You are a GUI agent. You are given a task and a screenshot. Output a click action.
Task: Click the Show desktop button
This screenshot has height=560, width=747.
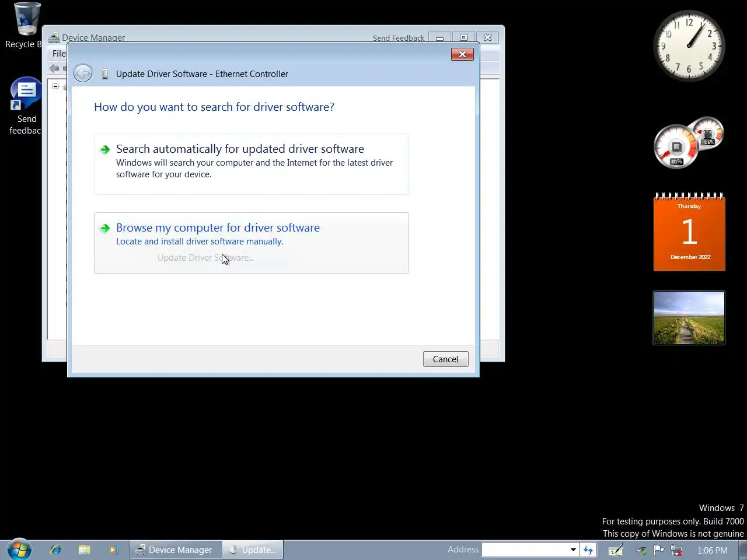coord(742,549)
